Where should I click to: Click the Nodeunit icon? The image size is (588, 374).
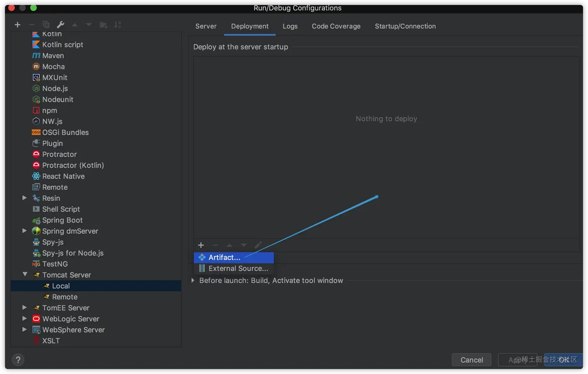pos(36,99)
